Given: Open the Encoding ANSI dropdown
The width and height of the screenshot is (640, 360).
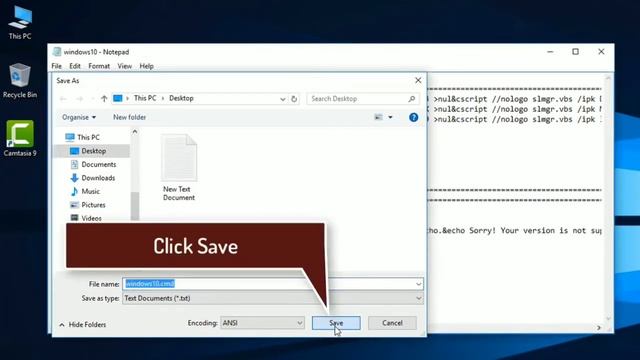Looking at the screenshot, I should tap(262, 323).
